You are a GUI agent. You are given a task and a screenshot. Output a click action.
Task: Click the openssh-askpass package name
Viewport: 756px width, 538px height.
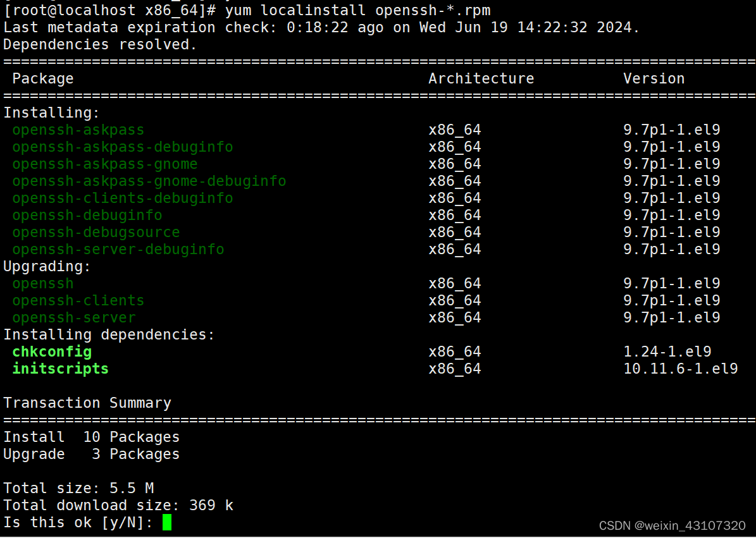tap(78, 130)
